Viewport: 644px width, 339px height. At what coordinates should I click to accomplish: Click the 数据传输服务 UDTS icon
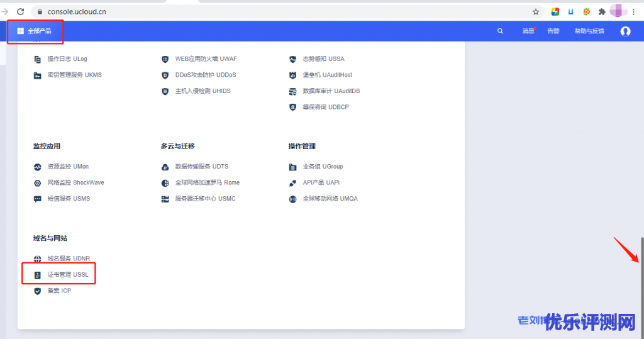point(165,167)
